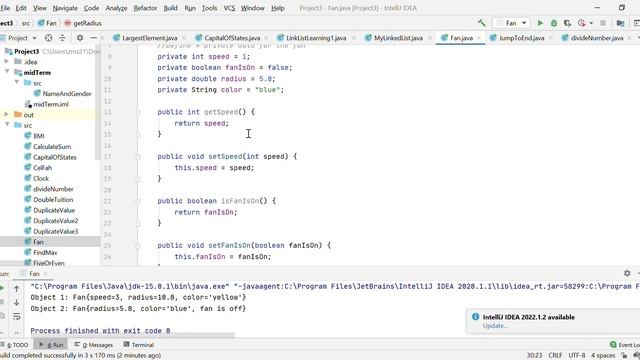Viewport: 640px width, 360px height.
Task: Select CalculateSum in project tree
Action: click(52, 146)
